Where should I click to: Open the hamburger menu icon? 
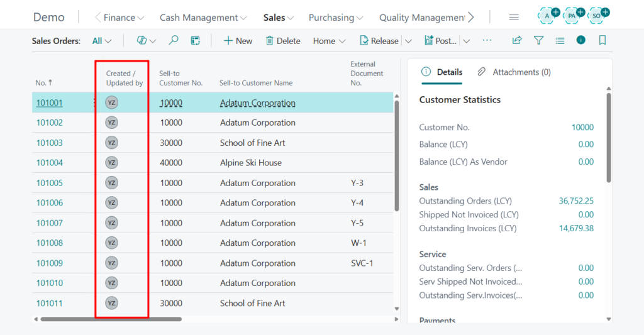point(514,18)
